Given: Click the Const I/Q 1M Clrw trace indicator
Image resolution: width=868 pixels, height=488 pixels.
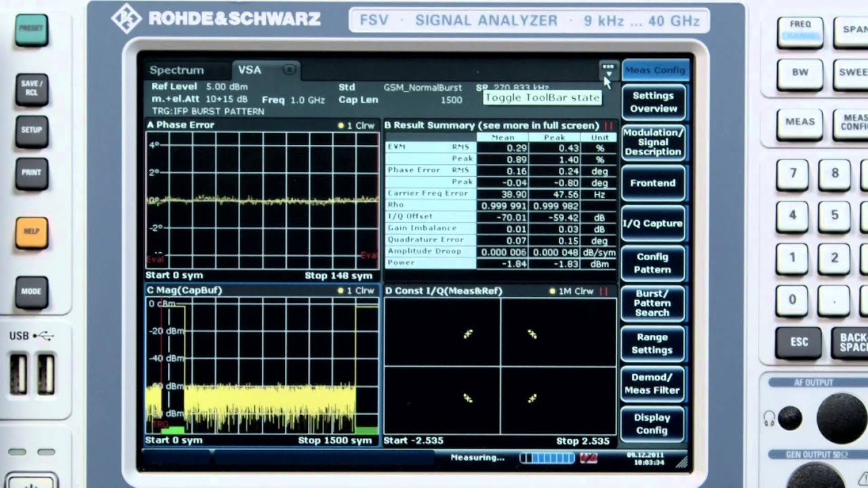Looking at the screenshot, I should pyautogui.click(x=571, y=291).
